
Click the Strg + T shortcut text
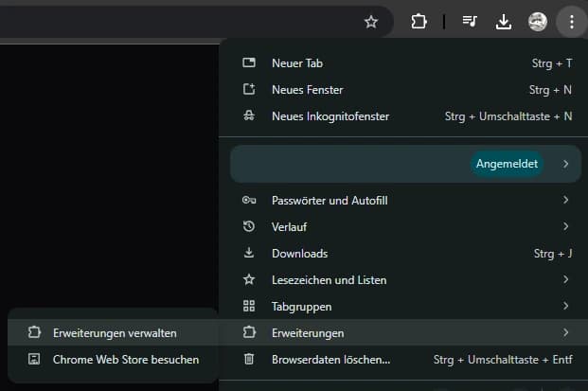click(552, 63)
